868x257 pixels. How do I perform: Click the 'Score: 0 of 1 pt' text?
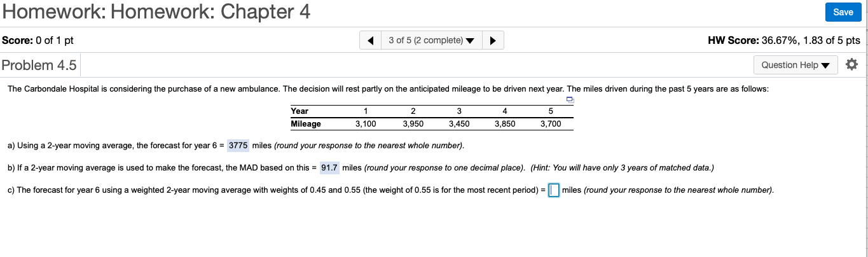38,40
